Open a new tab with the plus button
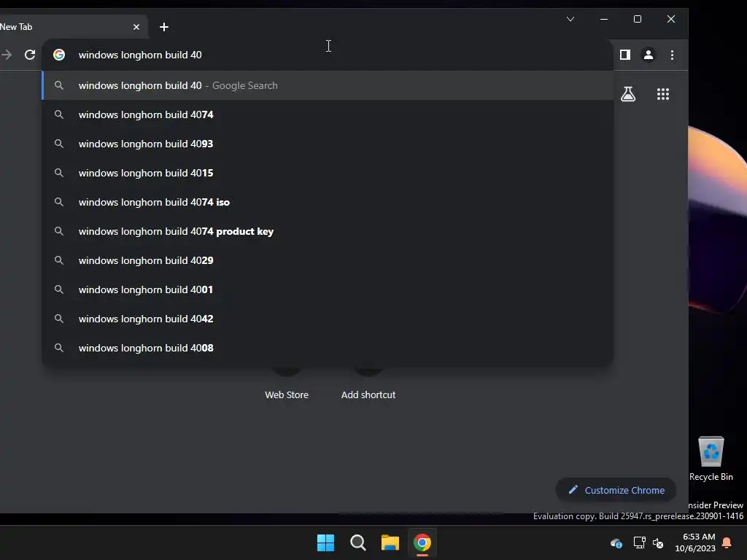The width and height of the screenshot is (747, 560). tap(164, 27)
